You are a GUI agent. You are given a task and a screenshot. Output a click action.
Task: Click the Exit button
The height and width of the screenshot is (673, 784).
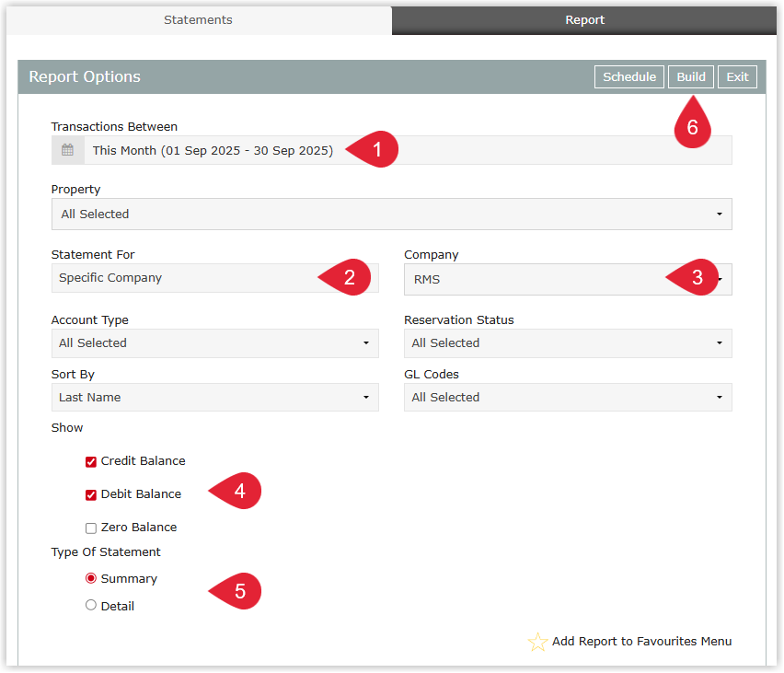point(737,77)
